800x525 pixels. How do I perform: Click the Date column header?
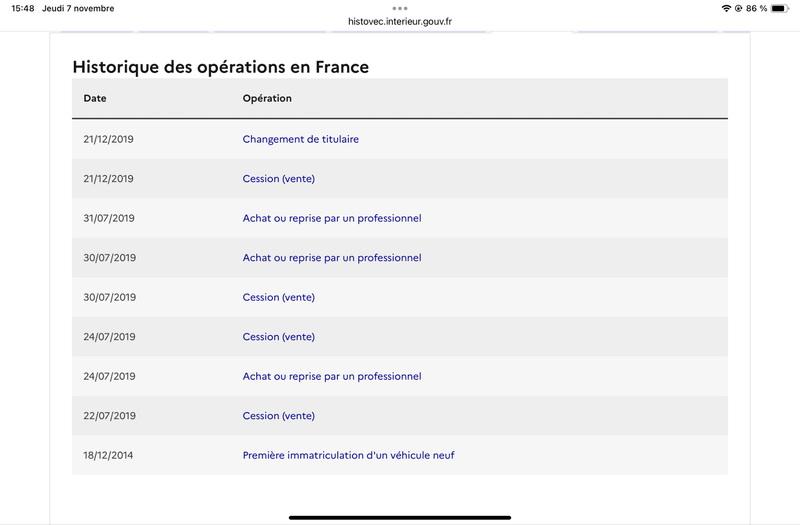(95, 98)
